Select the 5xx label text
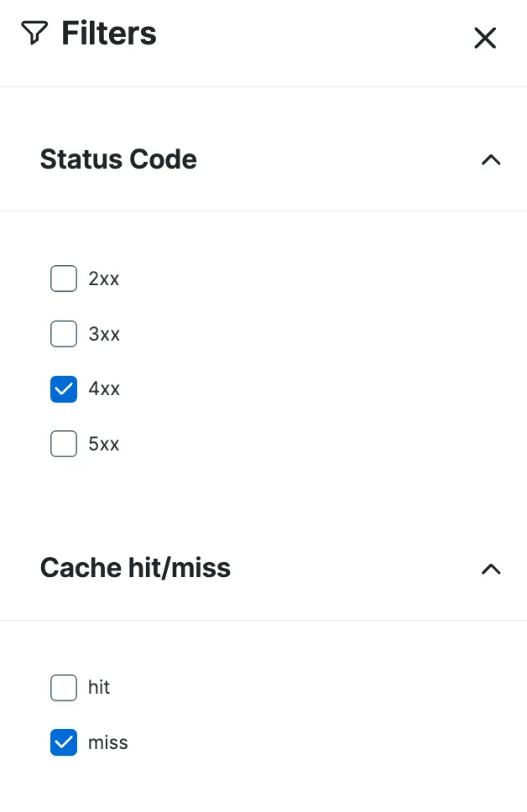The height and width of the screenshot is (812, 527). [x=104, y=444]
